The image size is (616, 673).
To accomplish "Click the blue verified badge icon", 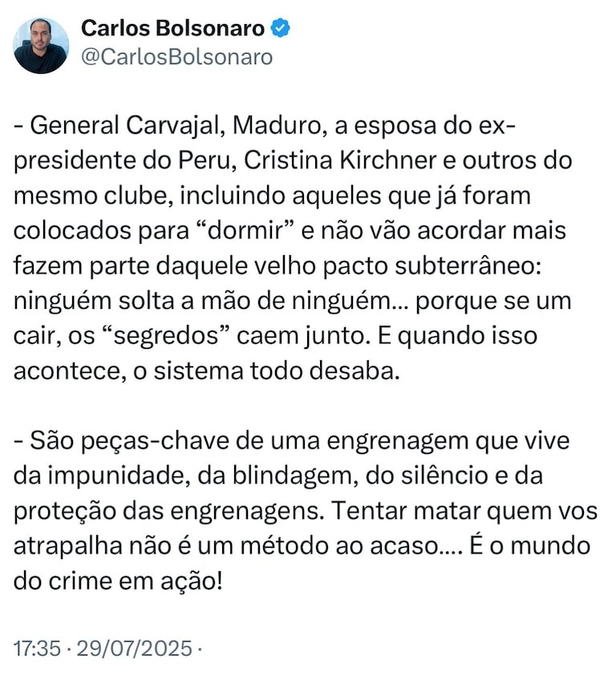I will [280, 28].
